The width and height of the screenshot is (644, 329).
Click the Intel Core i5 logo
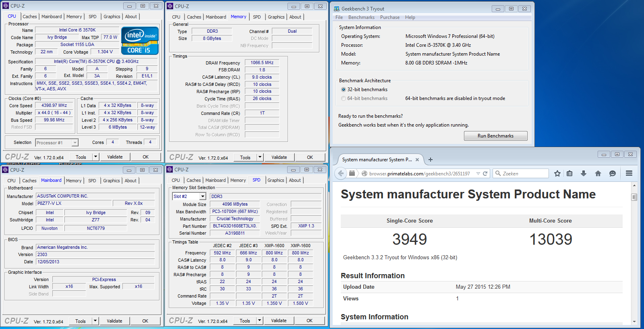tap(140, 41)
